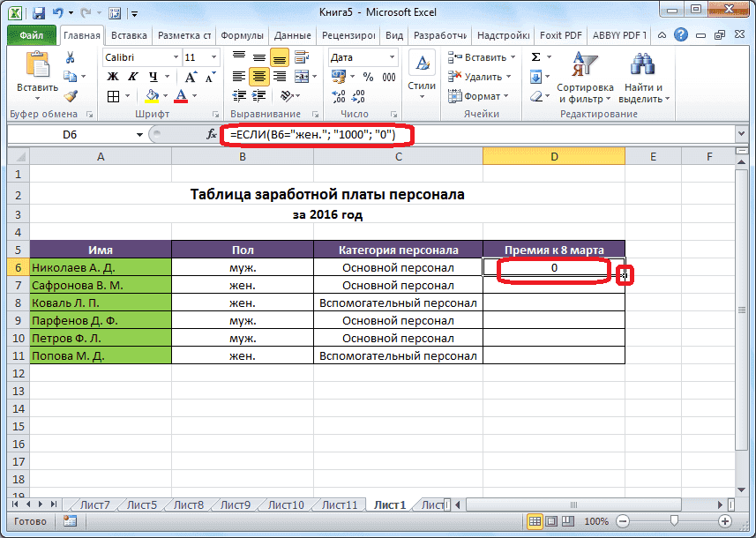The height and width of the screenshot is (538, 756).
Task: Toggle bold formatting with the Ж button
Action: coord(111,78)
